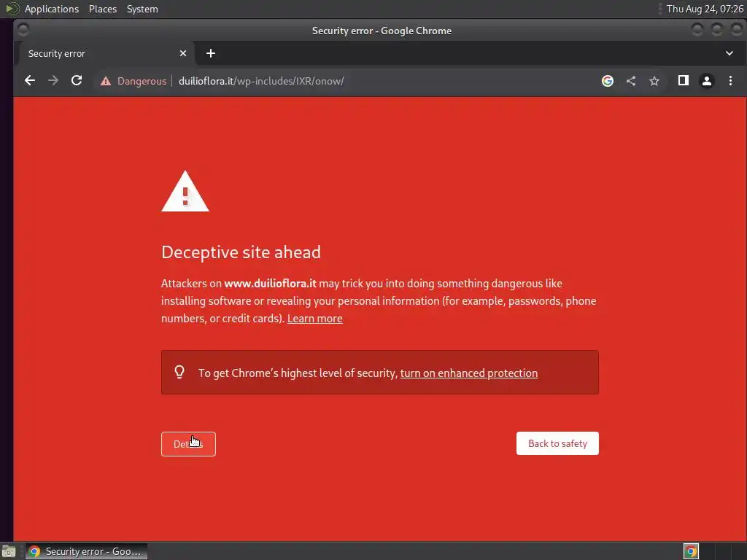Click the forward navigation arrow
747x560 pixels.
(x=53, y=80)
